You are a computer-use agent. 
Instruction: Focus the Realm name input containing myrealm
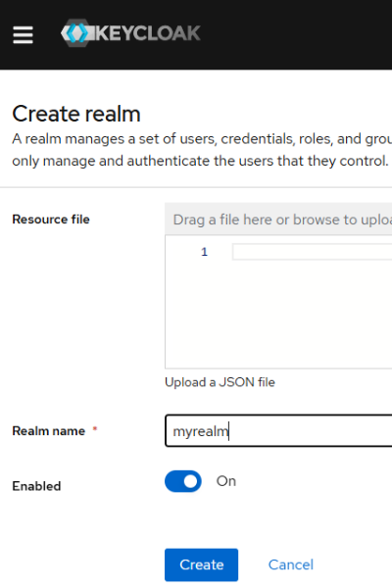(278, 431)
